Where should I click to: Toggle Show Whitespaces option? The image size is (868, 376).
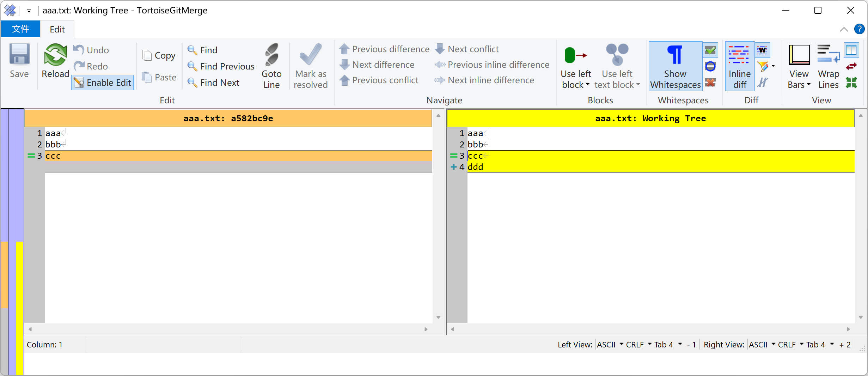coord(675,66)
